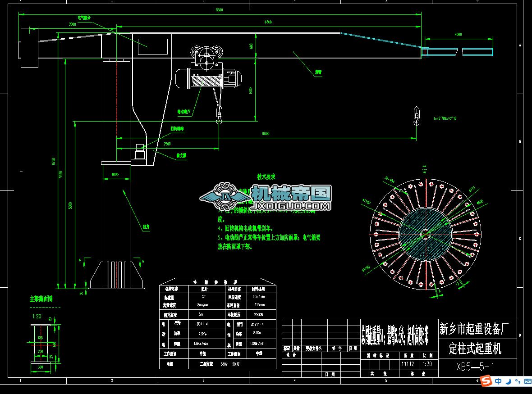Select the green label 悬臂
532x394 pixels.
(318, 72)
